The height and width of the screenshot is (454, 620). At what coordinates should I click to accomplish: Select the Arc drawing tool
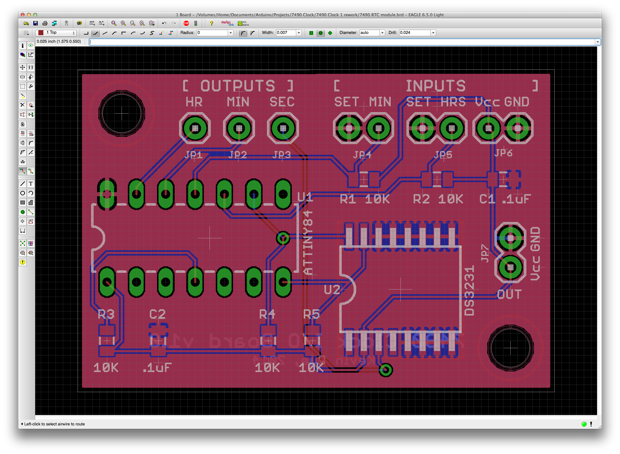coord(30,193)
